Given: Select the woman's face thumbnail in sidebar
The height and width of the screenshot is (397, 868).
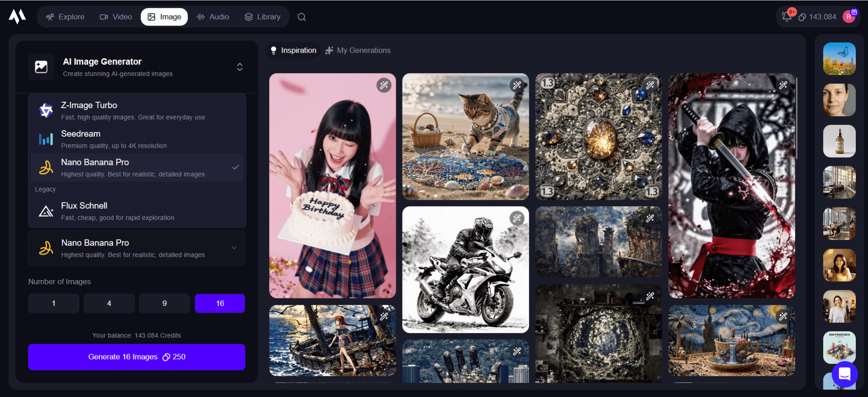Looking at the screenshot, I should [839, 100].
